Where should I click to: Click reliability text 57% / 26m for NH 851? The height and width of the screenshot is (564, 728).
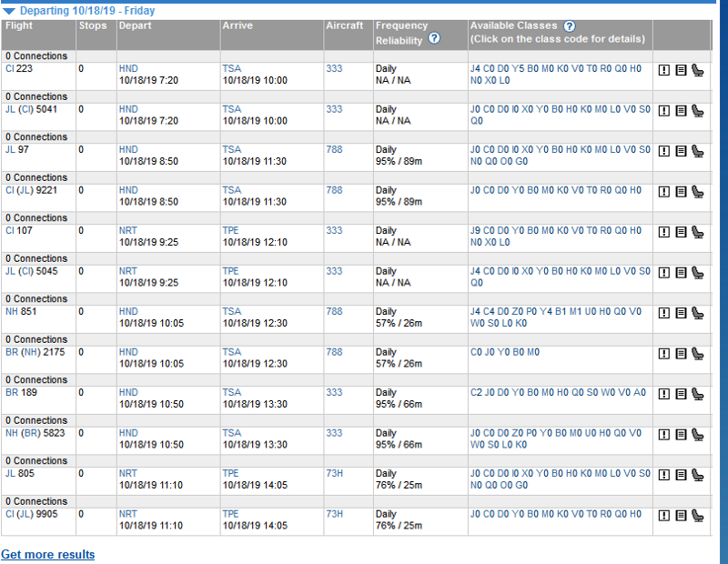point(399,323)
